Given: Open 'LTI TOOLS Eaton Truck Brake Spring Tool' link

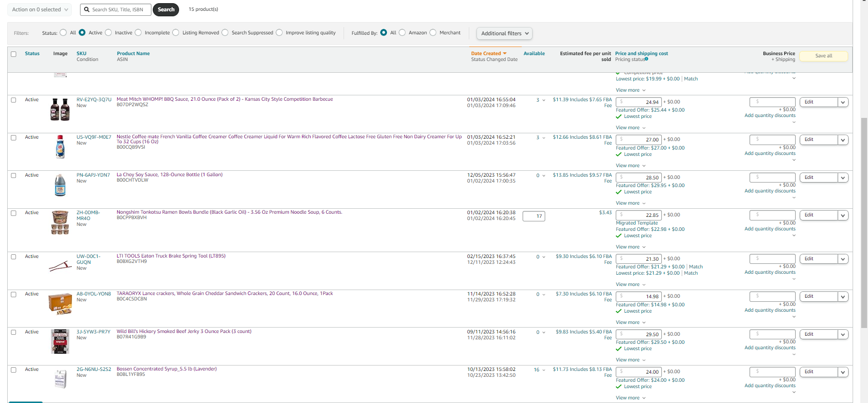Looking at the screenshot, I should pos(171,256).
